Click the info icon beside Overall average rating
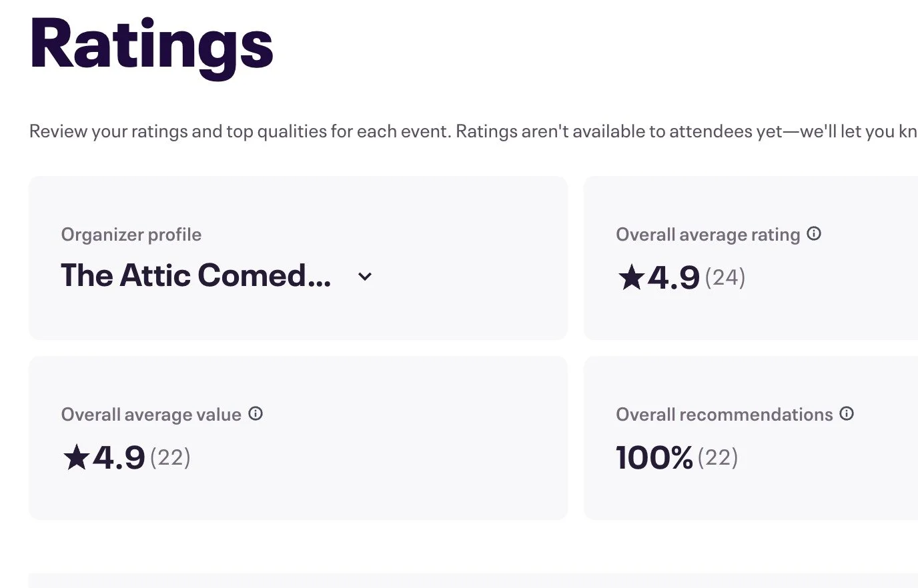The height and width of the screenshot is (588, 918). click(814, 234)
